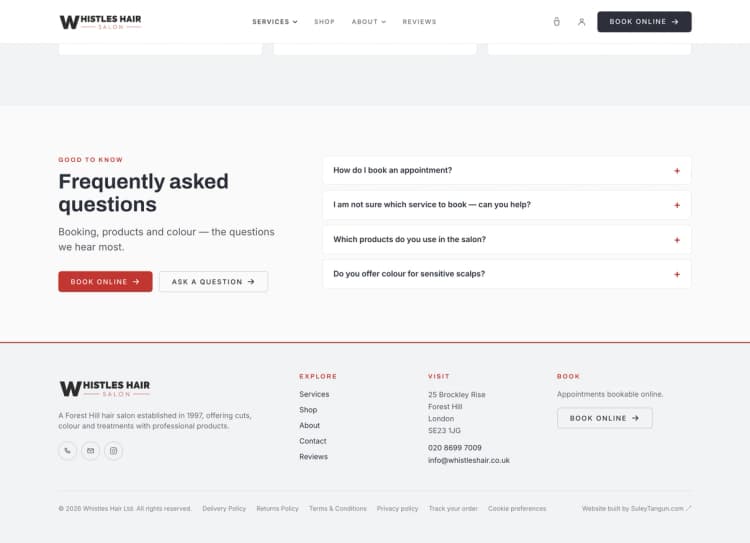
Task: Expand 'Which products do you use' plus icon
Action: tap(677, 240)
